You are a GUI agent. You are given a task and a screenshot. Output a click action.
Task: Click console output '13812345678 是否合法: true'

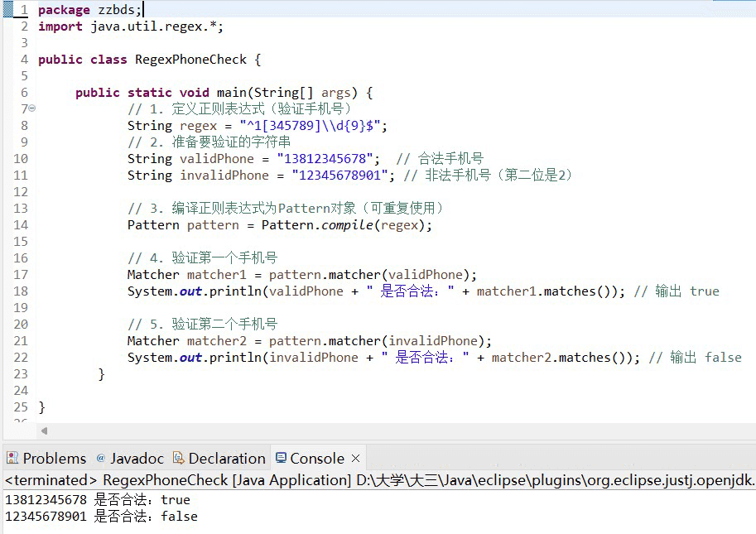click(x=98, y=500)
